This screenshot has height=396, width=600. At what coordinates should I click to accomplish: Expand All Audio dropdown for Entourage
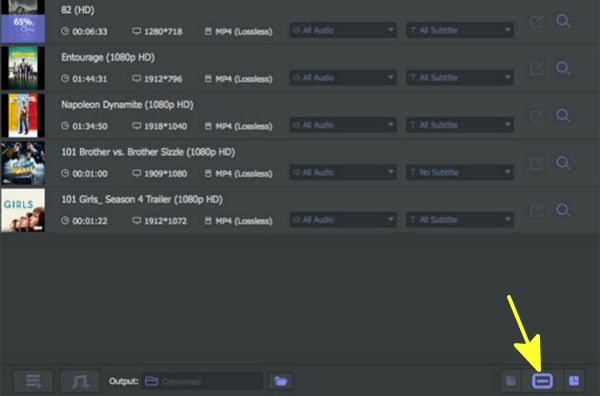coord(343,78)
